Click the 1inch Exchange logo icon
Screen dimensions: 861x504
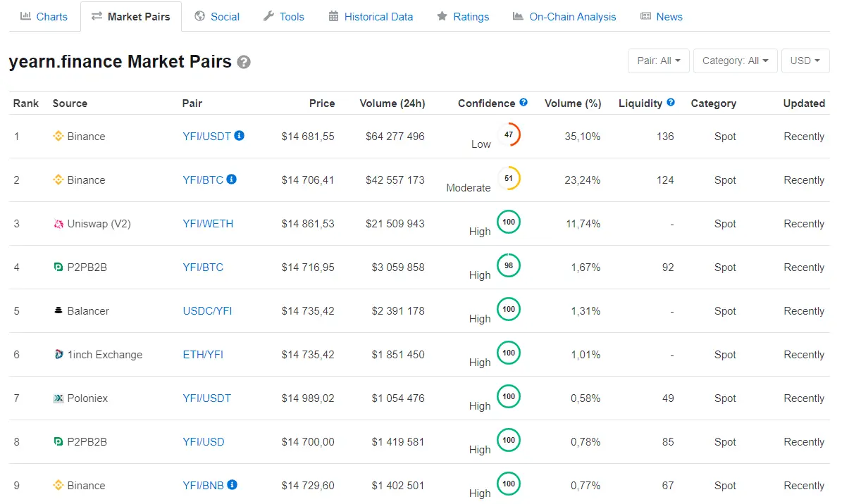[x=58, y=355]
